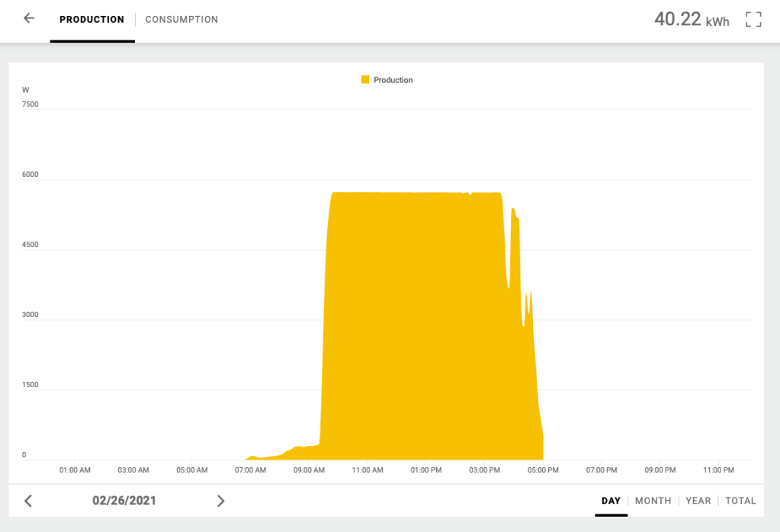The width and height of the screenshot is (780, 532).
Task: Click the 11:00 AM x-axis label
Action: [x=368, y=470]
